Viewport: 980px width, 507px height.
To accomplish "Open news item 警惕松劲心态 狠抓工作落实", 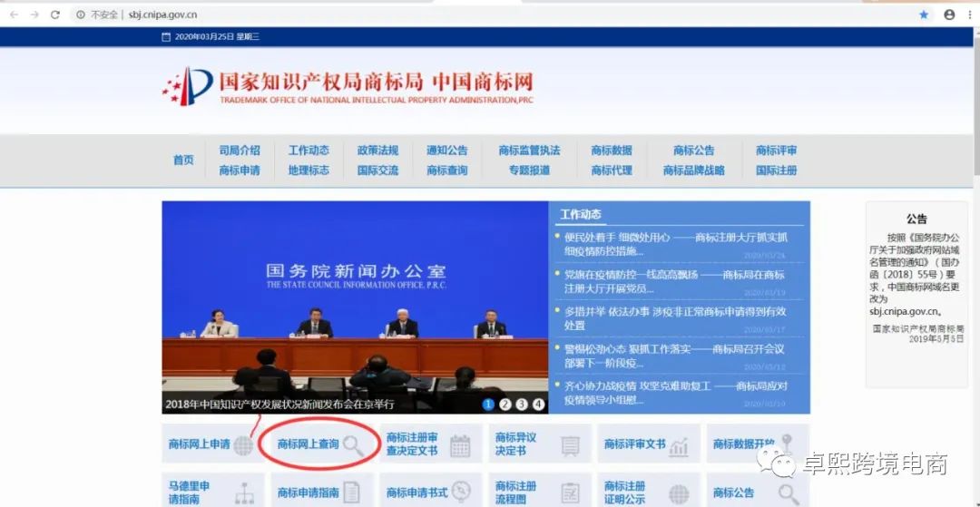I will tap(673, 356).
